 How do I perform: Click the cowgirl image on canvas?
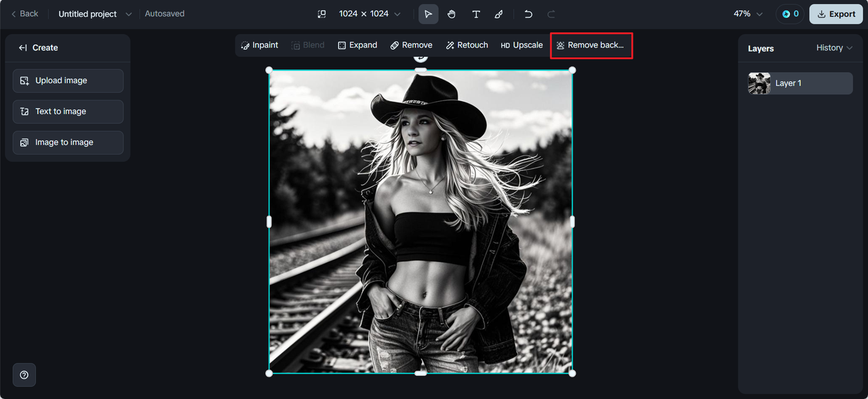(420, 221)
